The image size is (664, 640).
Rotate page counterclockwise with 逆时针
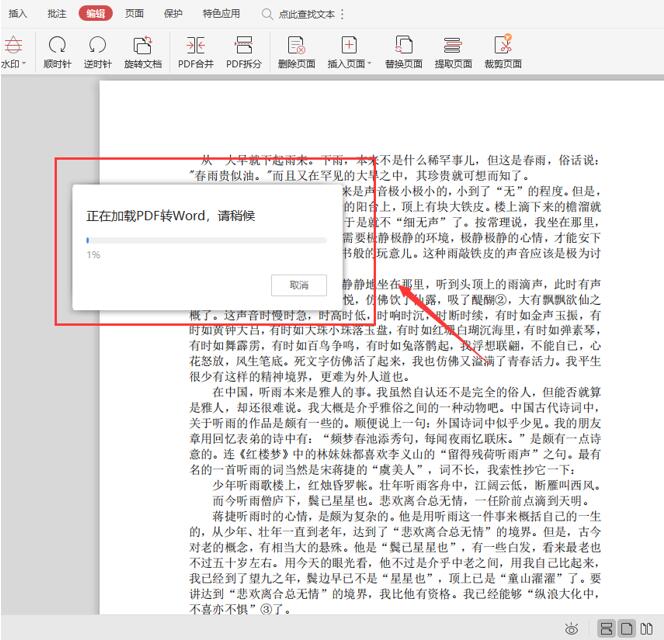(x=97, y=52)
